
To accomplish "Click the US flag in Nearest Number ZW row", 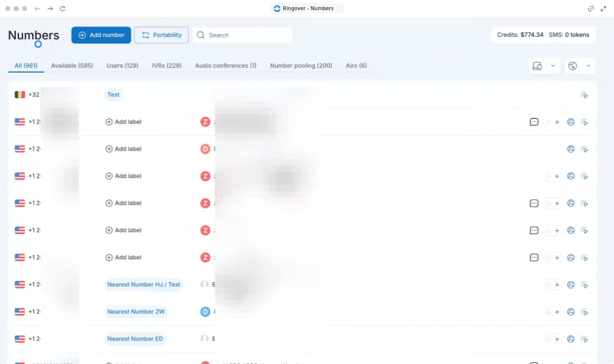I will (x=20, y=312).
